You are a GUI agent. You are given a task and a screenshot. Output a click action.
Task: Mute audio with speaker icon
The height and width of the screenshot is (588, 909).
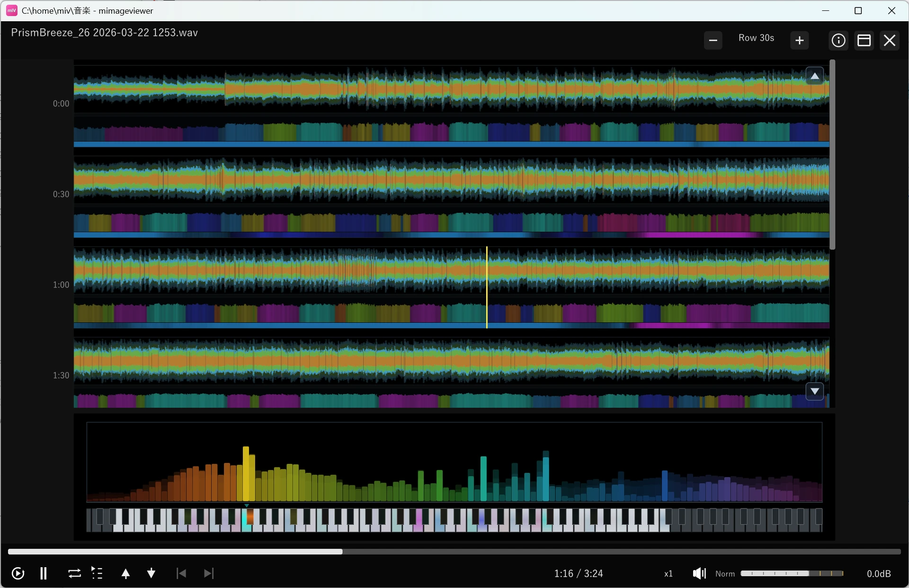coord(699,573)
